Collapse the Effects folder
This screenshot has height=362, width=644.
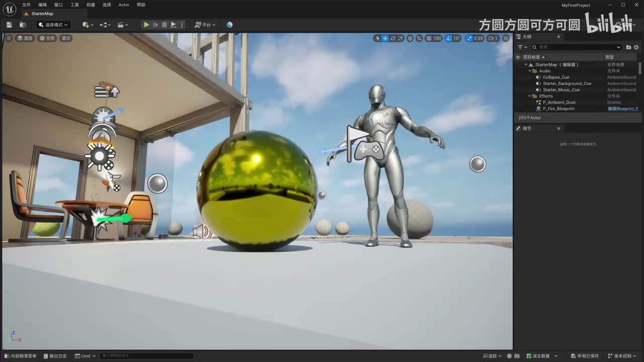pyautogui.click(x=530, y=96)
